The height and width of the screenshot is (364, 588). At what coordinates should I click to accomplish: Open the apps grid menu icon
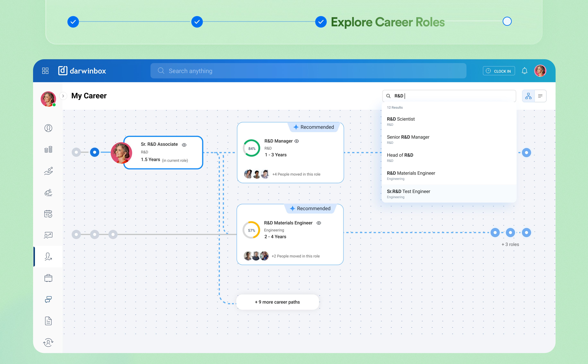(45, 71)
